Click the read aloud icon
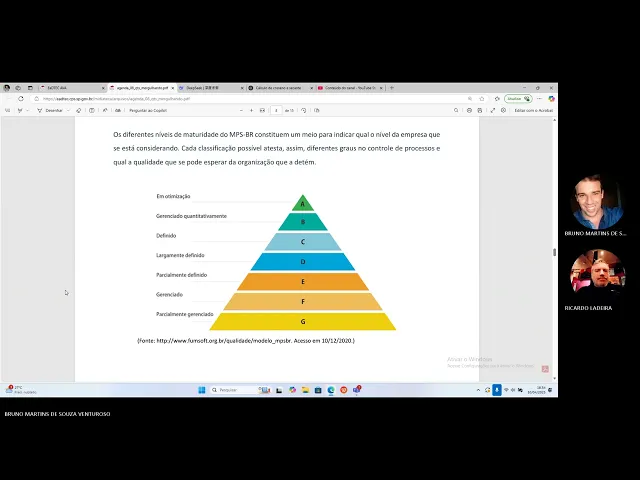 click(x=105, y=111)
